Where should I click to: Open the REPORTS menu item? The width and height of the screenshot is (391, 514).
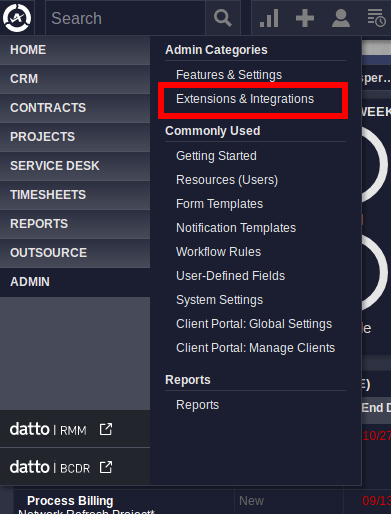coord(75,224)
